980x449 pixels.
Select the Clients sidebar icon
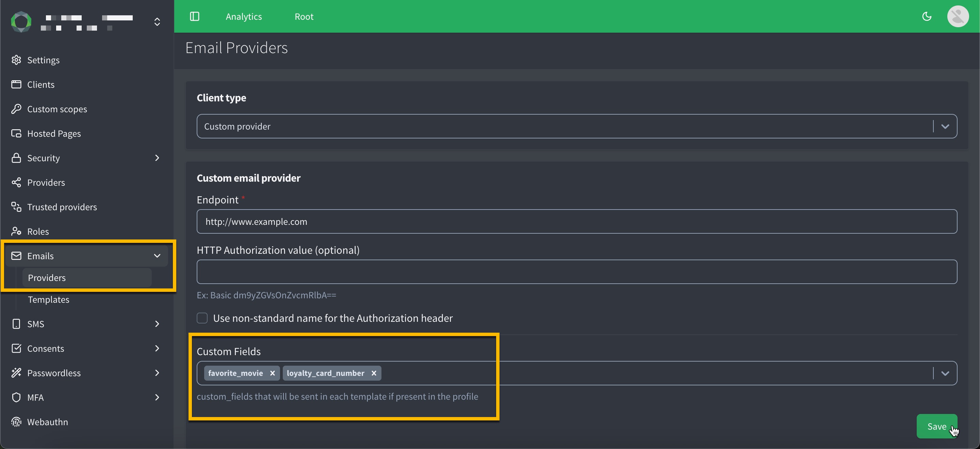[x=16, y=84]
